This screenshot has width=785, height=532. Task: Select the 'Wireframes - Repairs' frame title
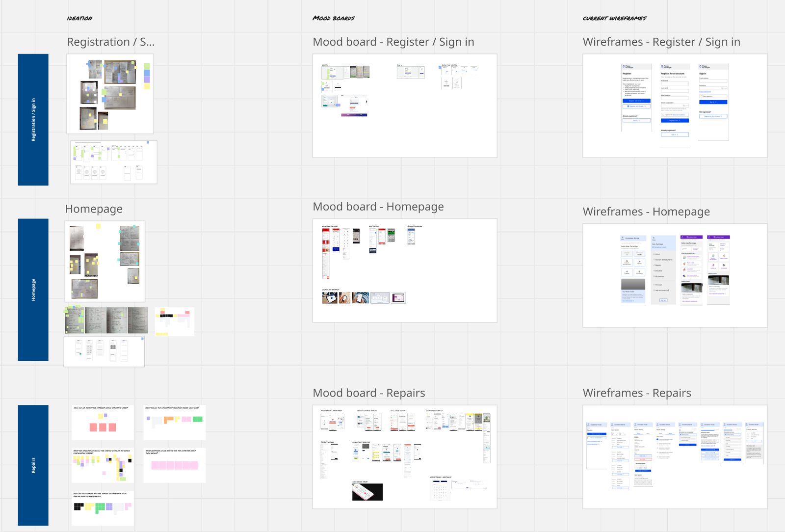(x=637, y=393)
